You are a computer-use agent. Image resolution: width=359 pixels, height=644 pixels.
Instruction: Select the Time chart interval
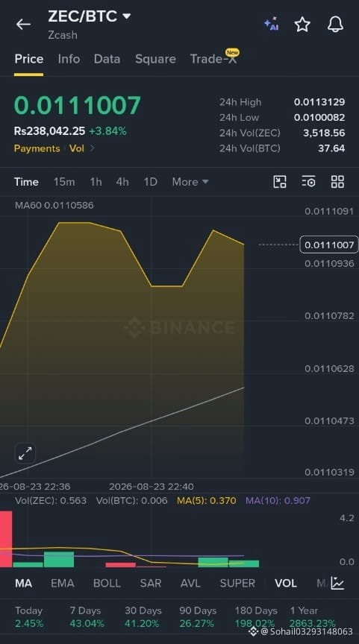coord(26,182)
